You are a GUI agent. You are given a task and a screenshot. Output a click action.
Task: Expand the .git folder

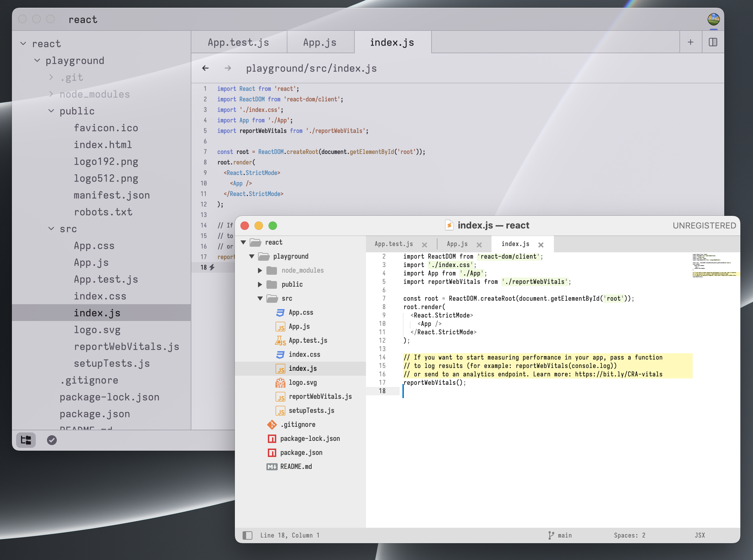pos(51,77)
